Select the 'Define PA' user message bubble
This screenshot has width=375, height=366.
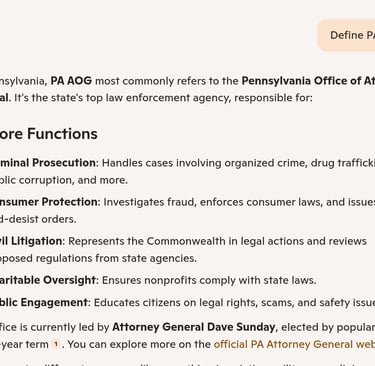click(347, 35)
